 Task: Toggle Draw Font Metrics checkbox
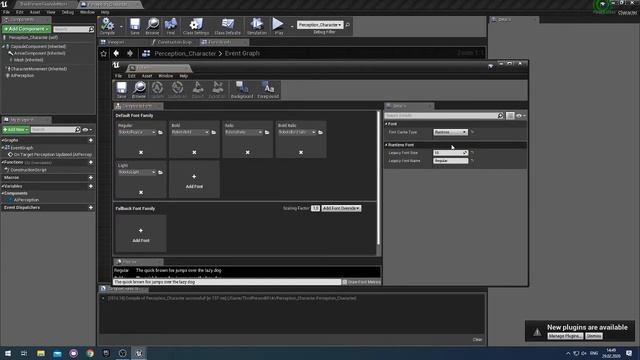point(344,282)
